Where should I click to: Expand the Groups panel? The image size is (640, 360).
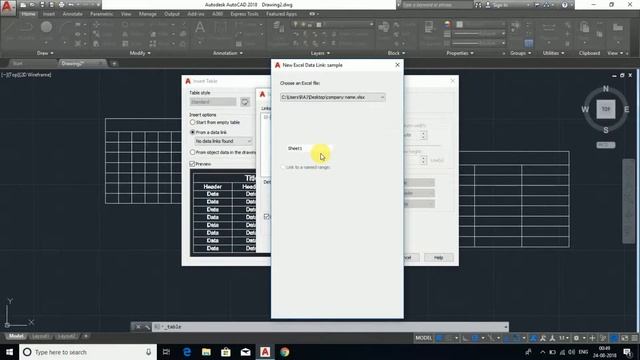[520, 53]
